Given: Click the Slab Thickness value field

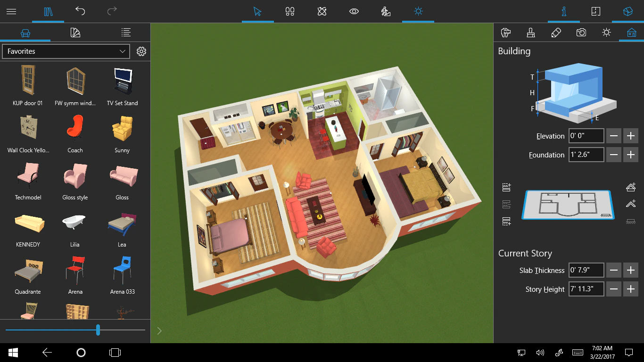Looking at the screenshot, I should click(x=586, y=270).
